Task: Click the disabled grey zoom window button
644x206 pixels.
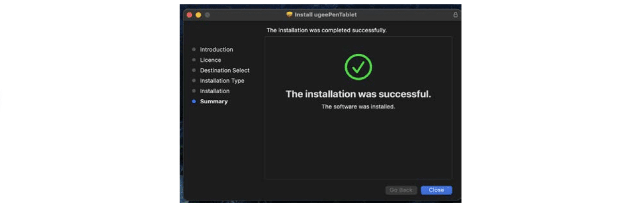Action: point(207,15)
